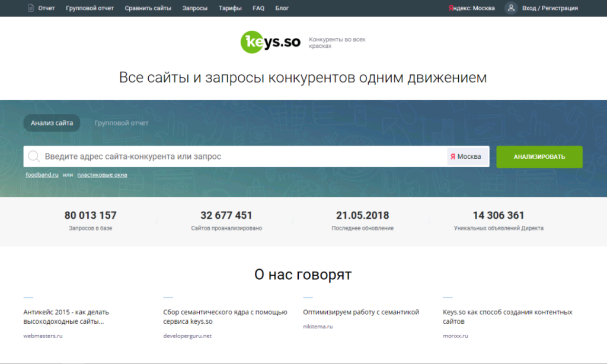The image size is (607, 364).
Task: Open the FAQ page
Action: [x=258, y=8]
